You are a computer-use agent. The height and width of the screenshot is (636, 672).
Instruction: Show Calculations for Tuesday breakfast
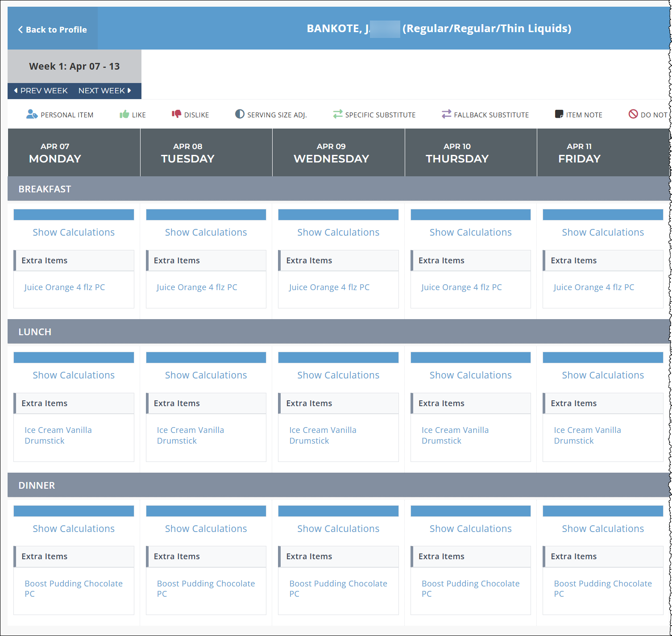pyautogui.click(x=206, y=233)
